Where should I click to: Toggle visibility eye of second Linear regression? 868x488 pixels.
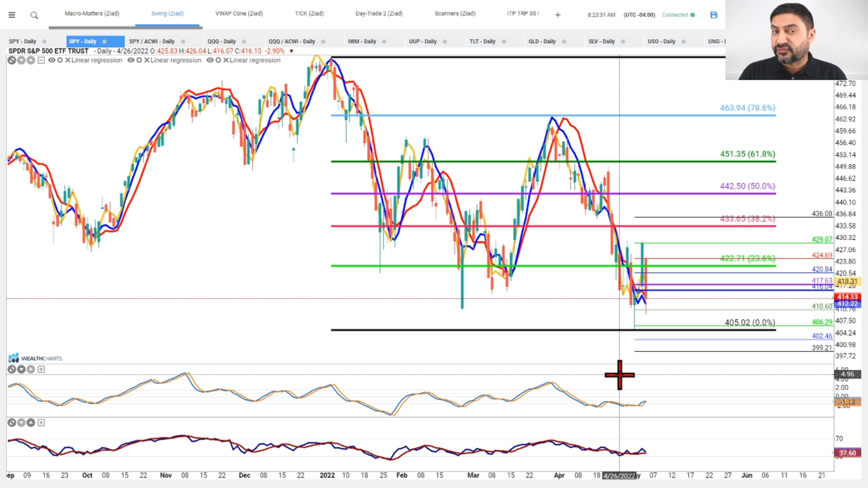tap(131, 60)
